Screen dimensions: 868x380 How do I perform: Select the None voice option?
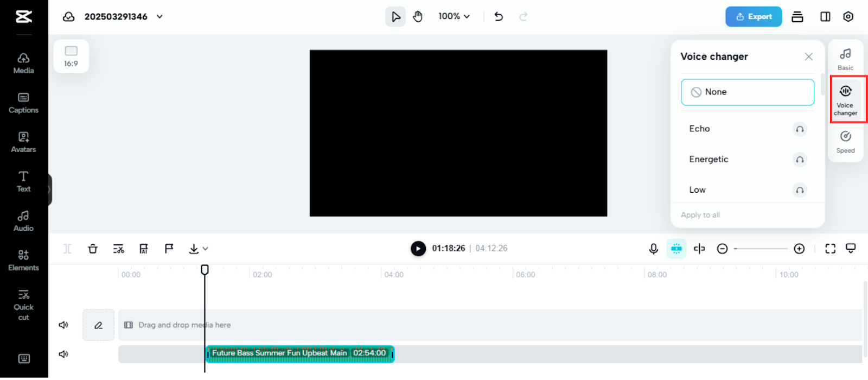(x=748, y=92)
